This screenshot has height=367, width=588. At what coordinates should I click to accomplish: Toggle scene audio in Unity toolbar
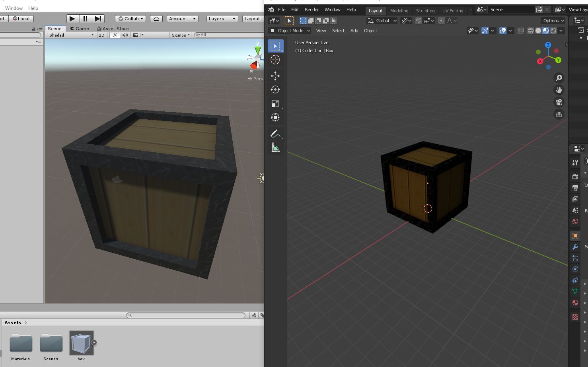pyautogui.click(x=125, y=35)
